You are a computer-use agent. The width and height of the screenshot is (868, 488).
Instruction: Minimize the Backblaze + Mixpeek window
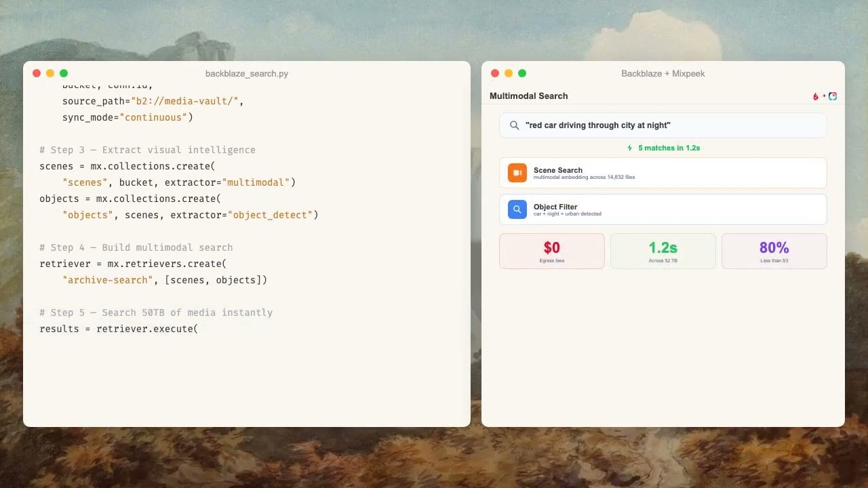[x=509, y=73]
